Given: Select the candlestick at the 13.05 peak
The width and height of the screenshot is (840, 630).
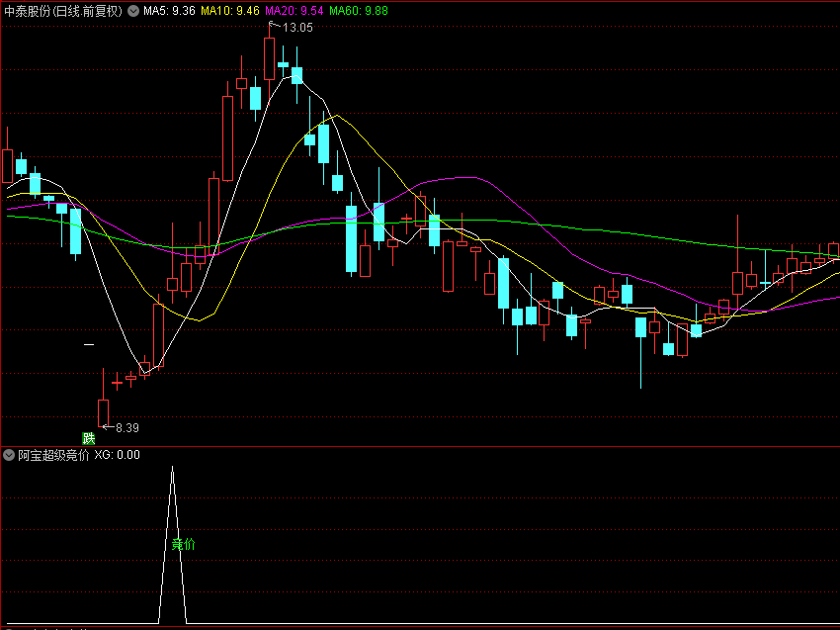Looking at the screenshot, I should click(x=269, y=59).
